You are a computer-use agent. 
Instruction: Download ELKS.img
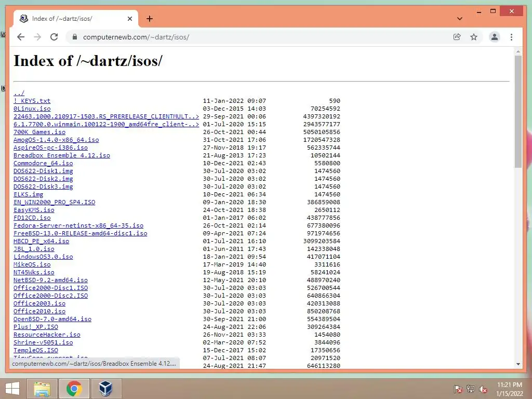(x=28, y=194)
